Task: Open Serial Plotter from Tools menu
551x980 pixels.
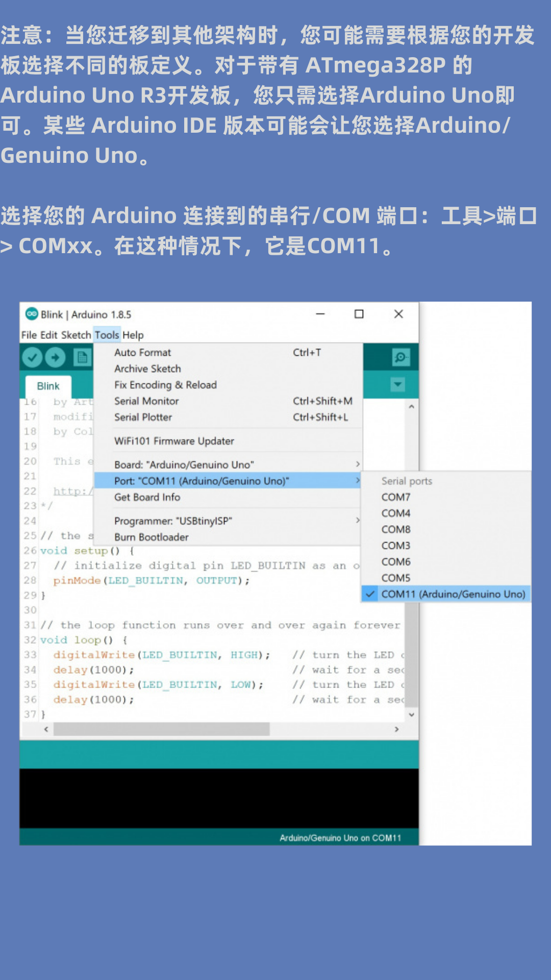Action: 229,417
